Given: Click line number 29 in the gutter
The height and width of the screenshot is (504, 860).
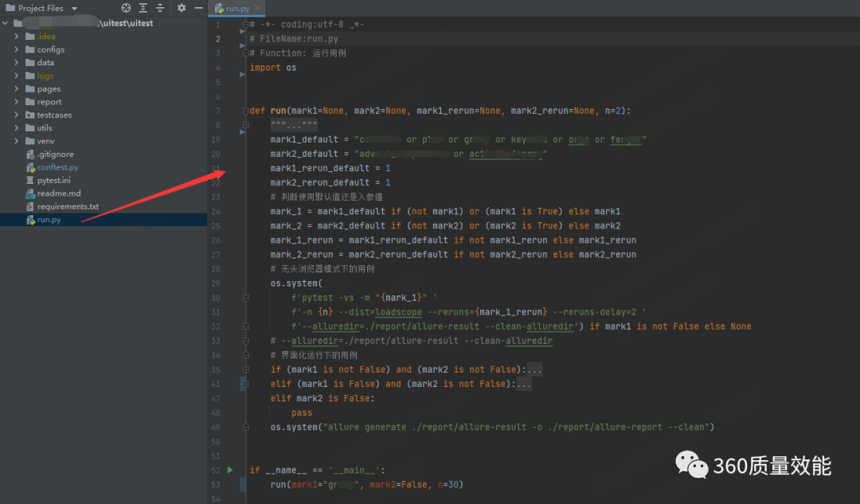Looking at the screenshot, I should pos(216,283).
